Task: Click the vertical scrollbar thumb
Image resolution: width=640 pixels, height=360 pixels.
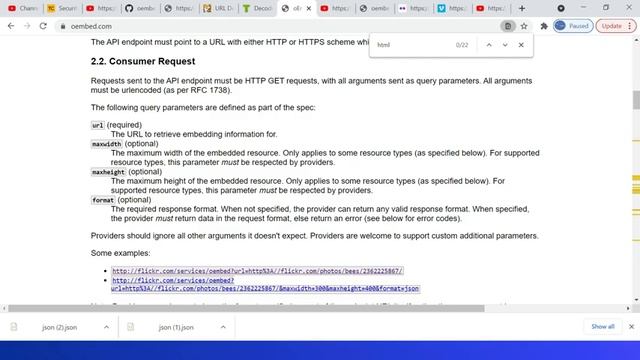Action: (636, 100)
